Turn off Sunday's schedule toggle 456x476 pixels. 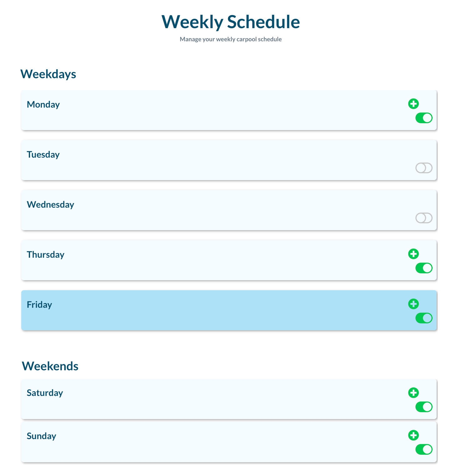(x=424, y=449)
